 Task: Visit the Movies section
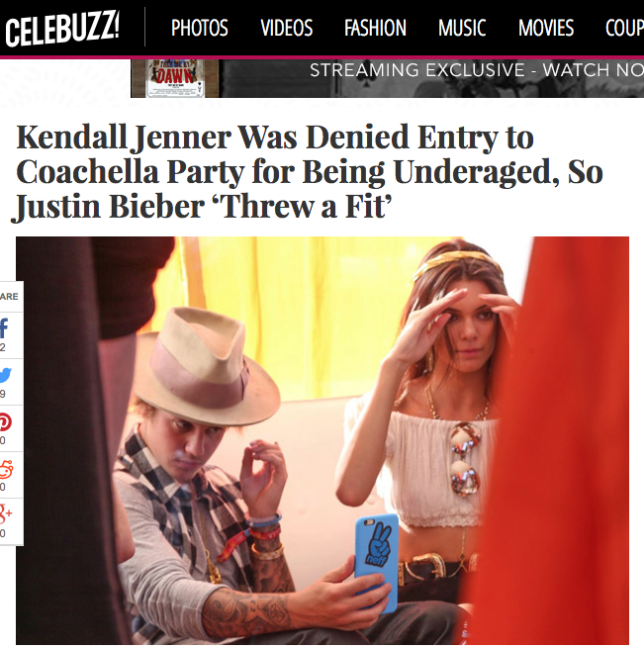coord(546,28)
